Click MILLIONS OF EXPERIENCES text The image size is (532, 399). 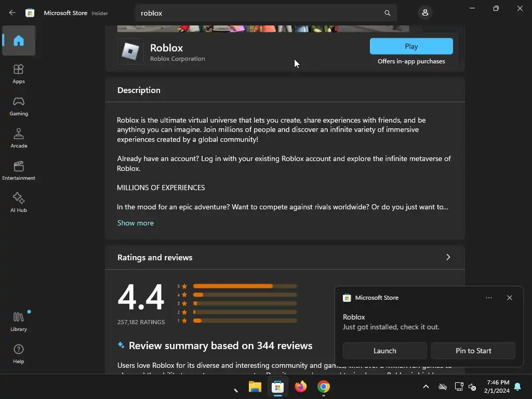[x=161, y=188]
